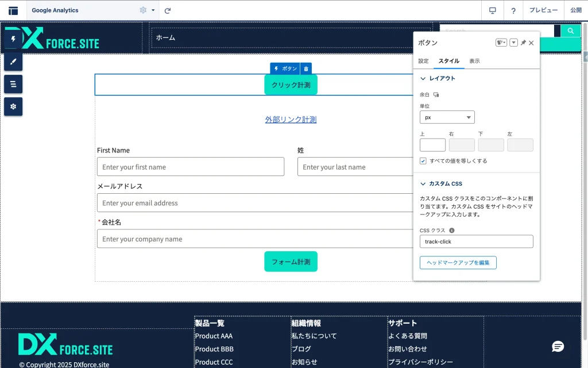Collapse the レイアウト section
Viewport: 588px width, 368px height.
423,78
